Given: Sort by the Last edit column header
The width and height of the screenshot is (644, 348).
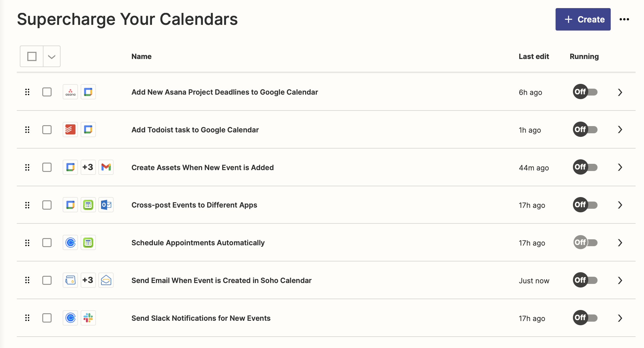Looking at the screenshot, I should (x=534, y=56).
